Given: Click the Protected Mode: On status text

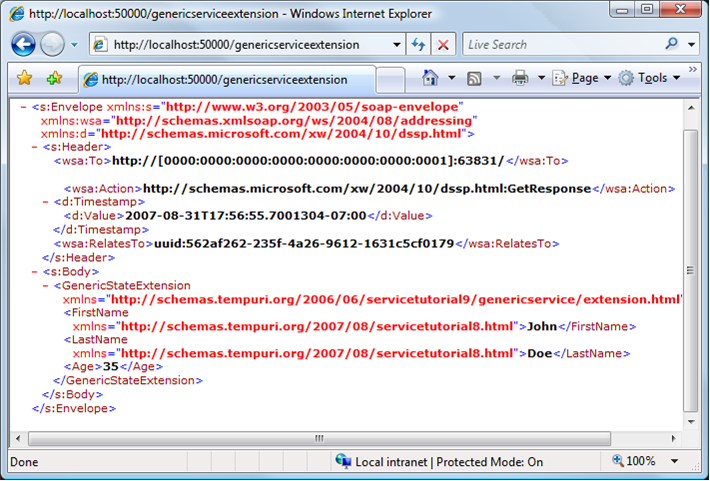Looking at the screenshot, I should point(489,462).
